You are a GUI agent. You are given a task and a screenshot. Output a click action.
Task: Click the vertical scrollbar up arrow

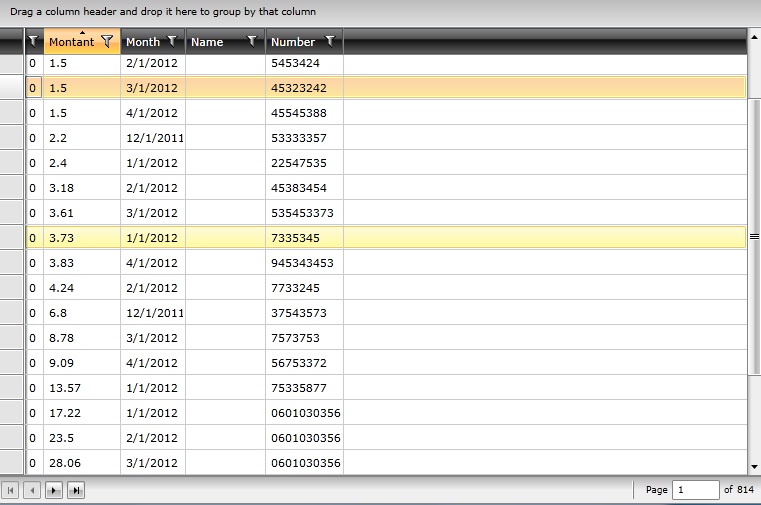point(754,36)
